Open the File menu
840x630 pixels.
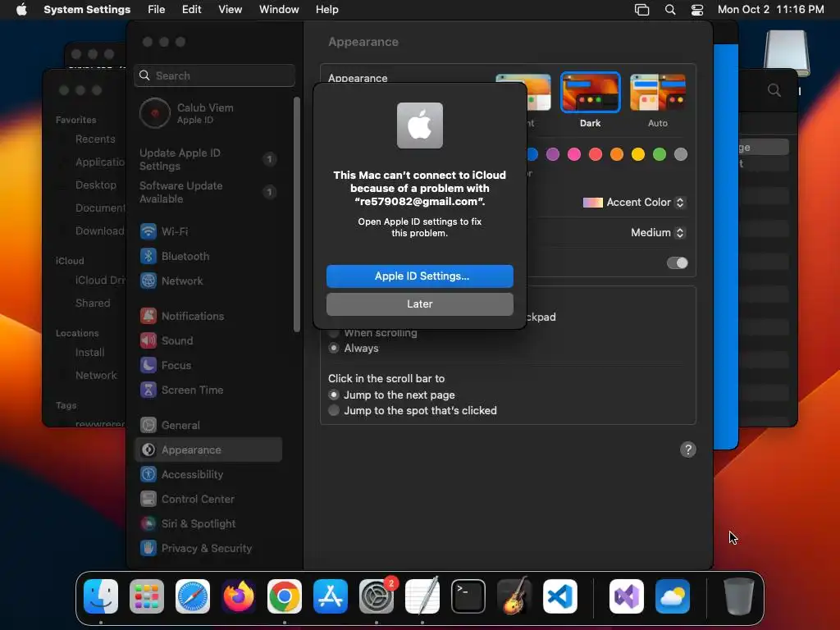point(157,10)
